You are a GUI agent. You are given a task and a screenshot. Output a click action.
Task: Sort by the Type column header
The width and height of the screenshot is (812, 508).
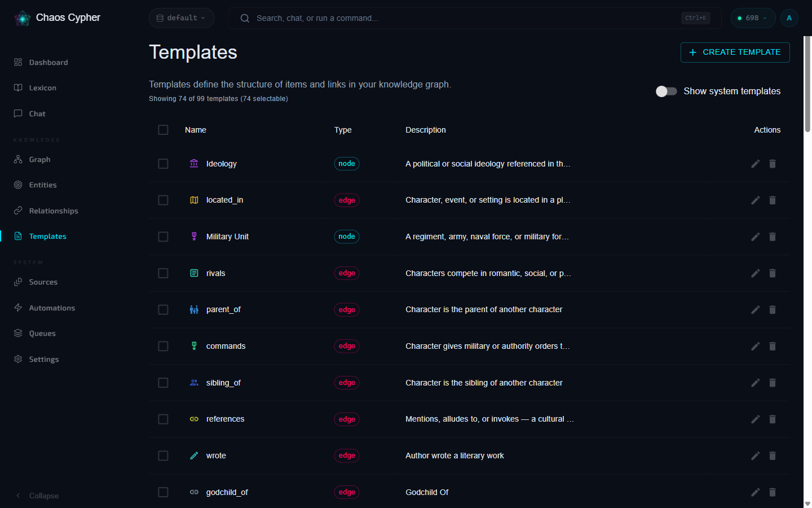[343, 130]
